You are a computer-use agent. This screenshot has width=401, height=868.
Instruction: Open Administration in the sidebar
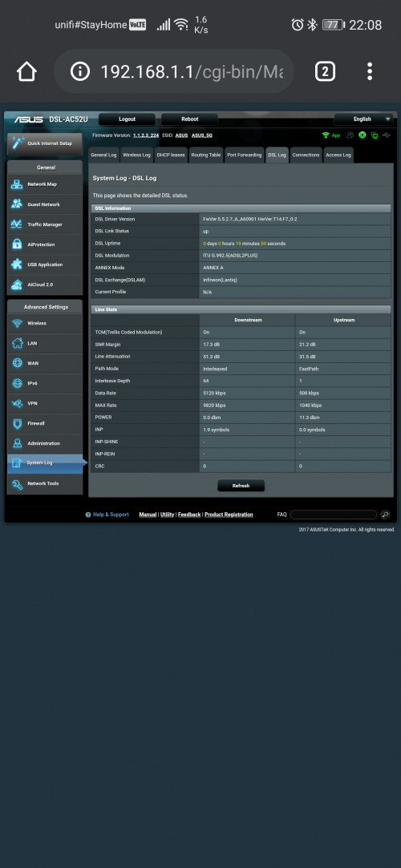44,443
